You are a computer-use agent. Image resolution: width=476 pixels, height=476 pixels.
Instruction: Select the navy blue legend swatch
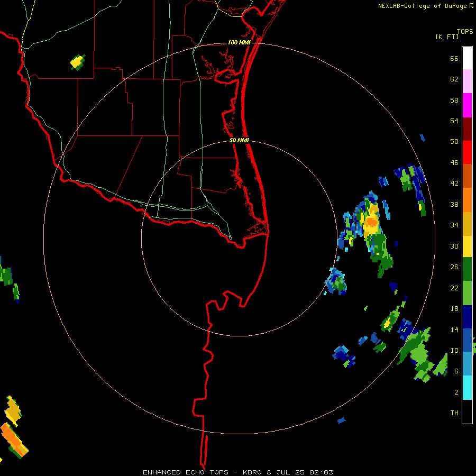[x=467, y=317]
